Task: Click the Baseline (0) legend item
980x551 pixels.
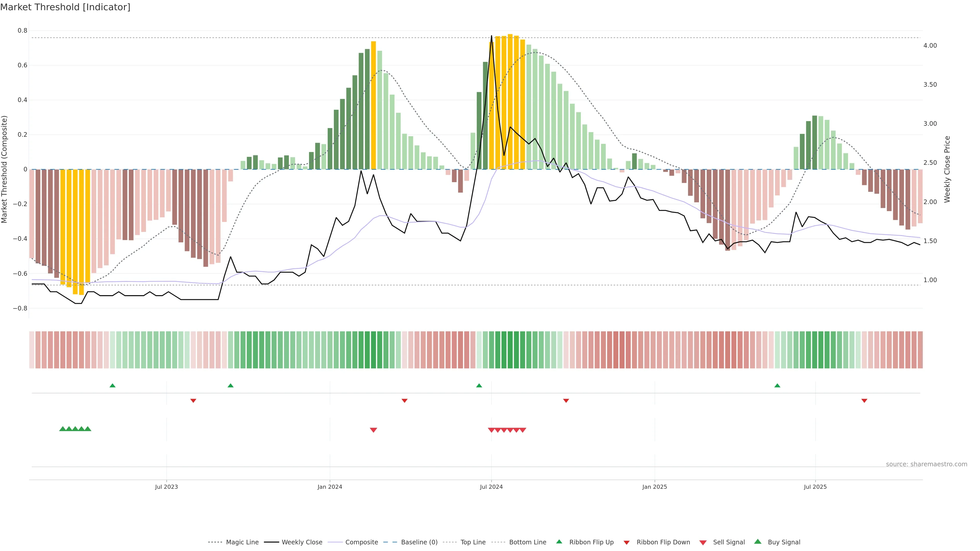Action: click(419, 542)
